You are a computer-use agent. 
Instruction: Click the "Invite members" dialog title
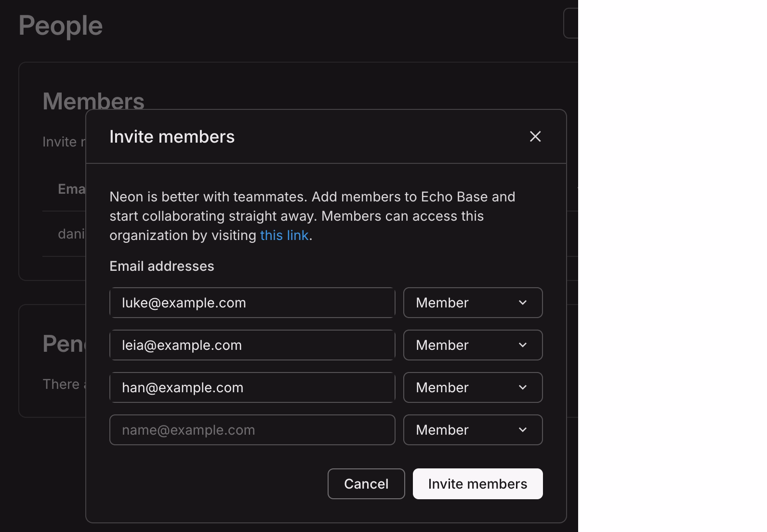172,137
